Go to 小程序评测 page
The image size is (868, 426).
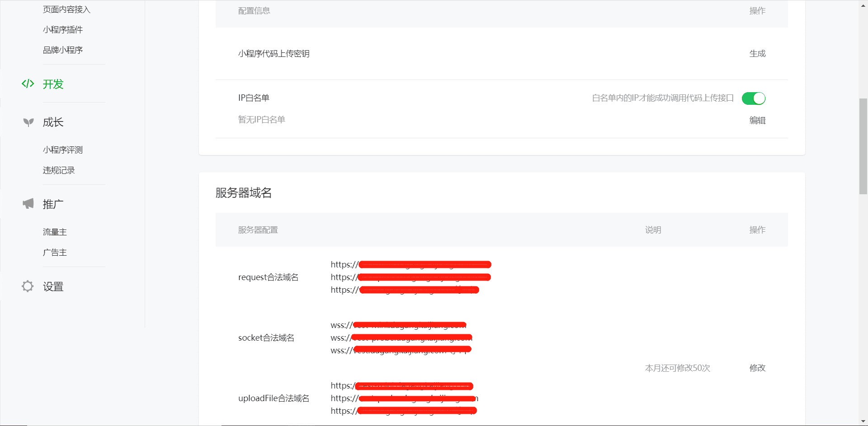pyautogui.click(x=63, y=150)
